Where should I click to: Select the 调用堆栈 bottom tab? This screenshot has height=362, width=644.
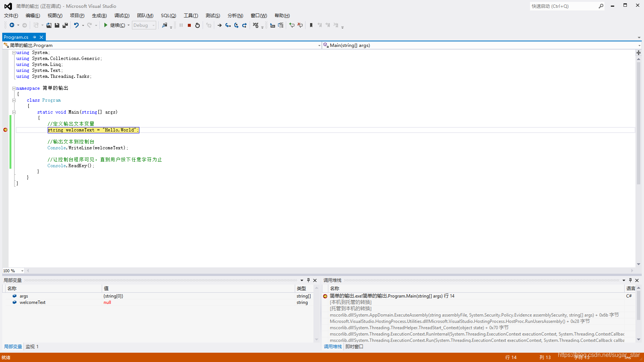[x=333, y=347]
